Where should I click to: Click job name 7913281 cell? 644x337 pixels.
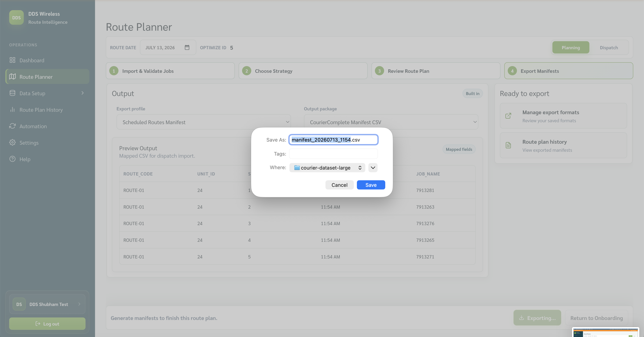pyautogui.click(x=425, y=190)
